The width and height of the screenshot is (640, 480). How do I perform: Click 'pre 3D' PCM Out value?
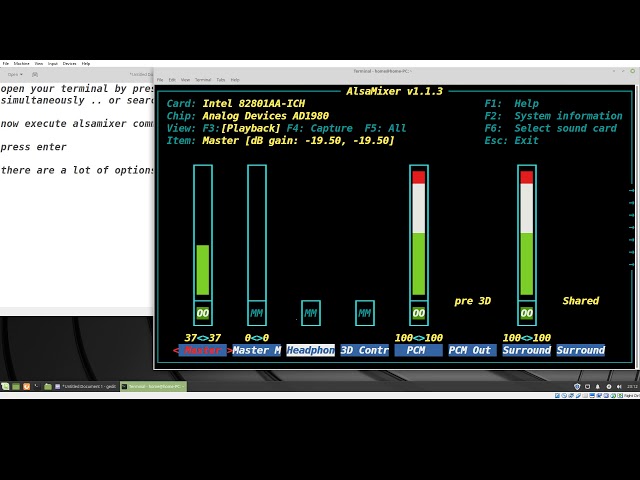point(473,301)
